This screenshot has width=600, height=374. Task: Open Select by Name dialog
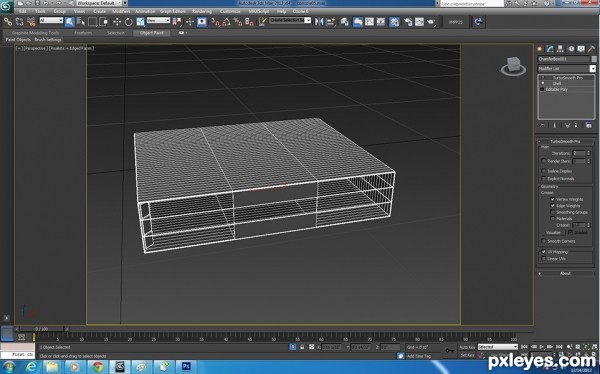pos(81,22)
